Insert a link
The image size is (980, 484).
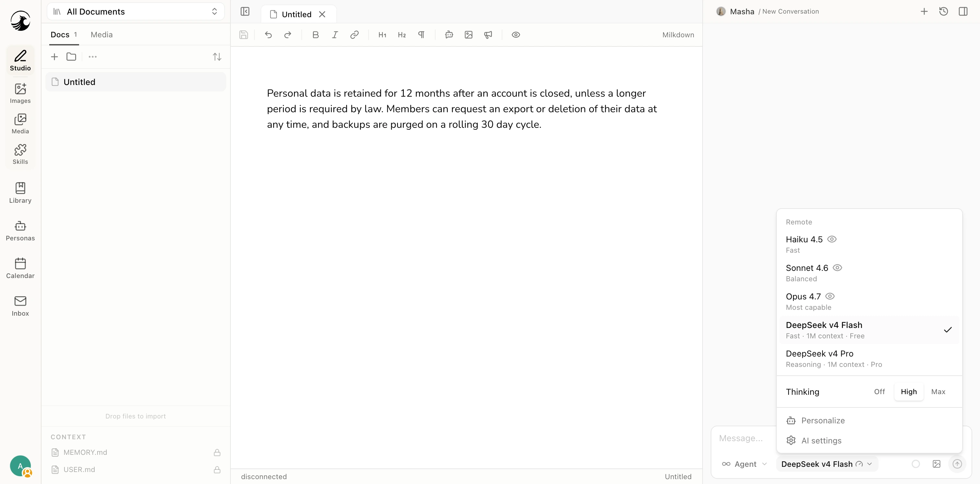coord(354,35)
